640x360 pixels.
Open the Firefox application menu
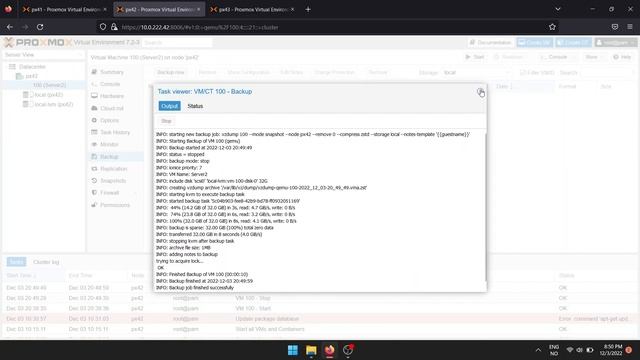(630, 27)
